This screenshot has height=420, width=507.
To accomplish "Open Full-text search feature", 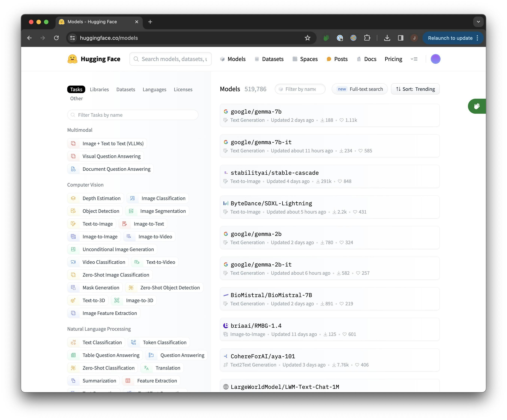I will click(x=360, y=89).
